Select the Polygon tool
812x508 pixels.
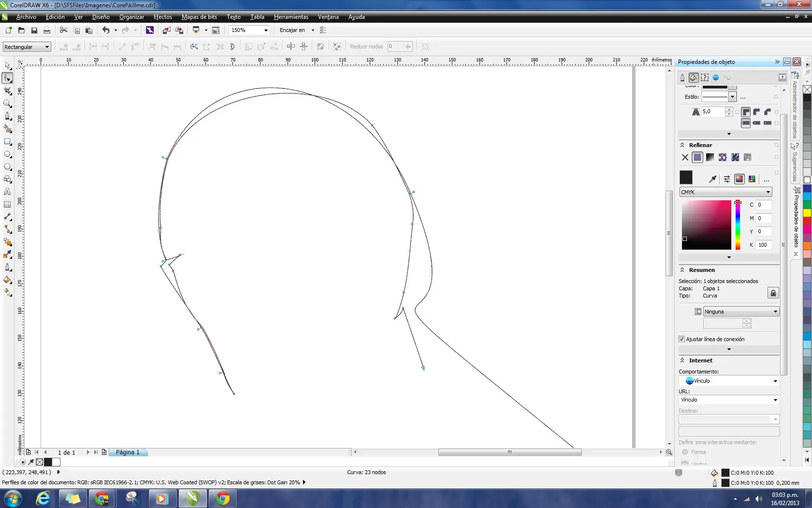[7, 166]
